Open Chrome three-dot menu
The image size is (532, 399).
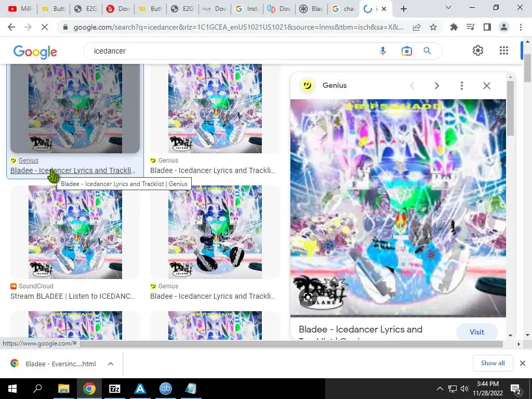521,27
